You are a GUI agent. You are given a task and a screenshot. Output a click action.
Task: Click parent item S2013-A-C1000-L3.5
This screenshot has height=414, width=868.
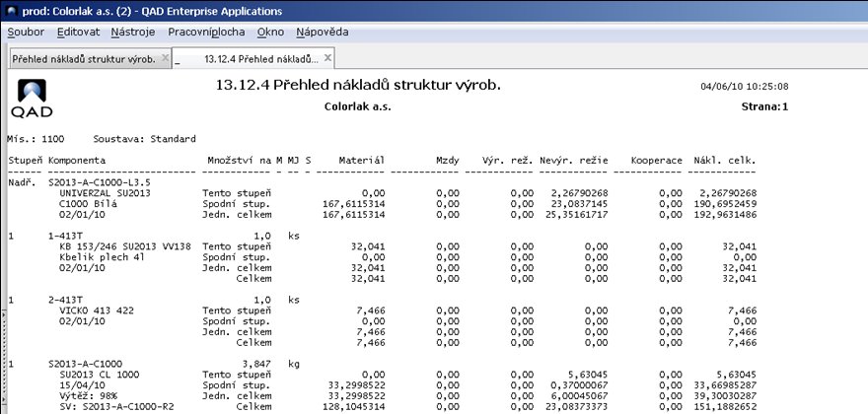[101, 182]
